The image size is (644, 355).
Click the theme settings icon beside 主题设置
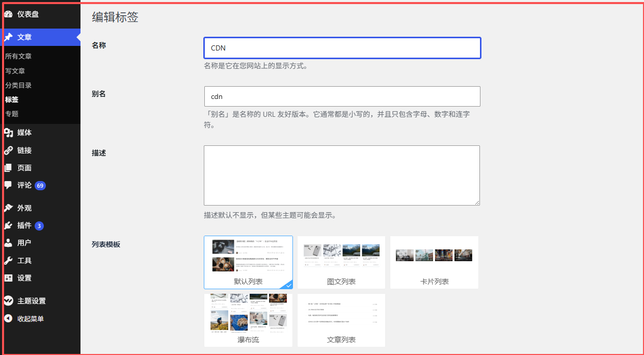point(8,301)
